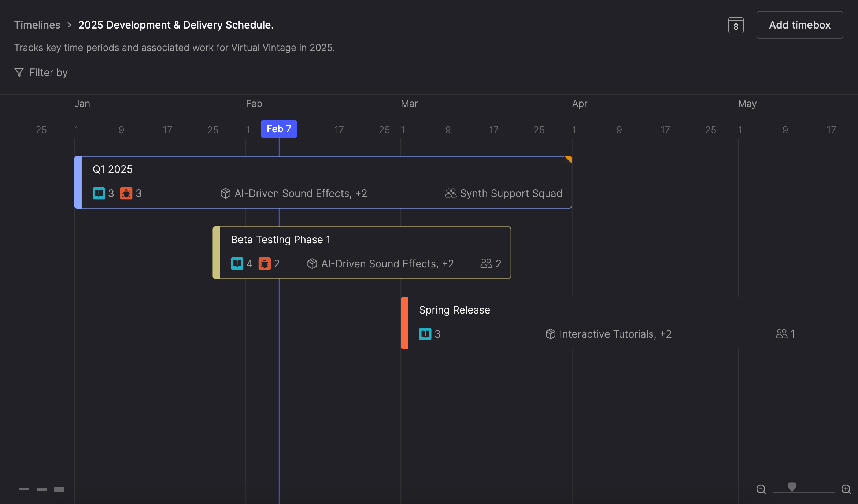
Task: Open Synth Support Squad team label
Action: tap(510, 193)
